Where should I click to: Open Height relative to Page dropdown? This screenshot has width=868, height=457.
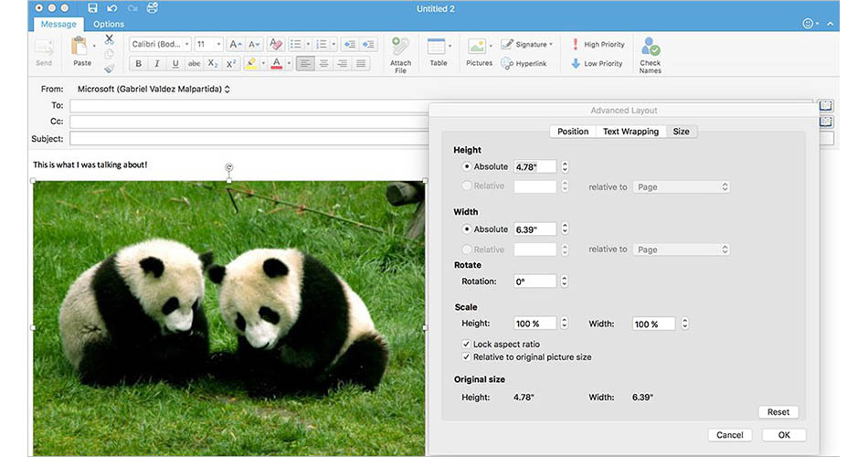pyautogui.click(x=682, y=187)
